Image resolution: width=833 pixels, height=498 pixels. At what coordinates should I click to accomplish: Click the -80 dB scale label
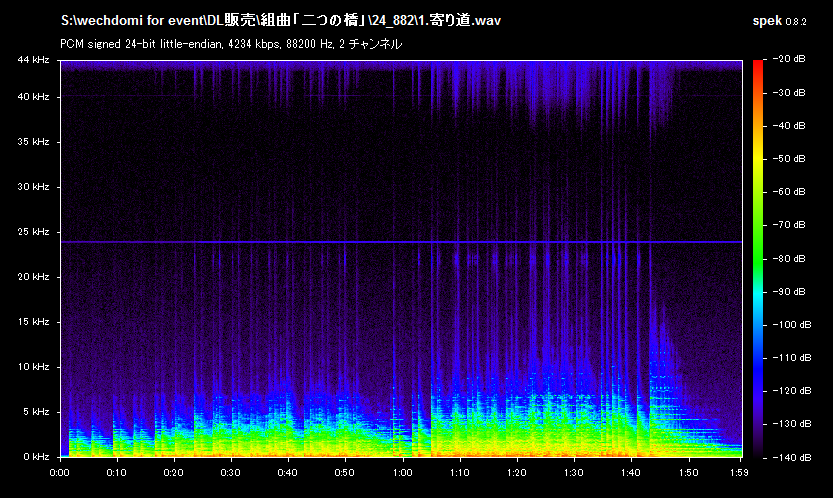pos(788,259)
